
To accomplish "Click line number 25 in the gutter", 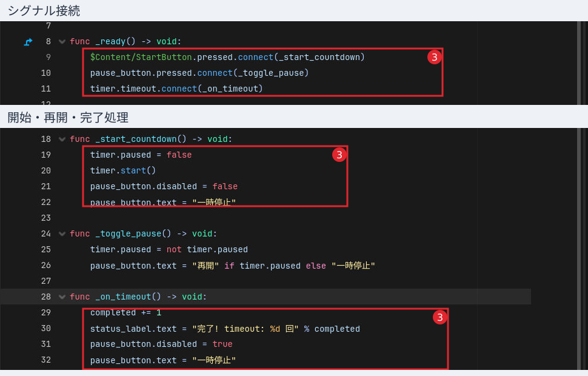I will [x=45, y=249].
